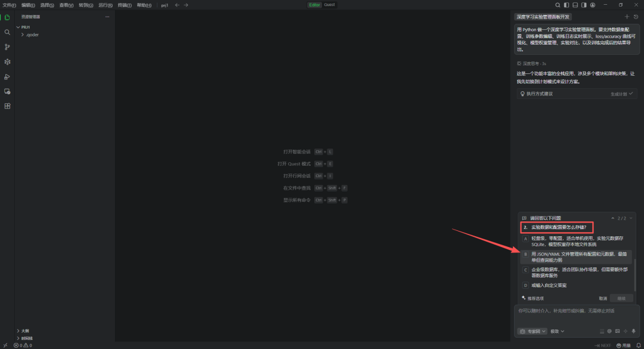Click the 取消 button
This screenshot has width=644, height=349.
click(603, 298)
